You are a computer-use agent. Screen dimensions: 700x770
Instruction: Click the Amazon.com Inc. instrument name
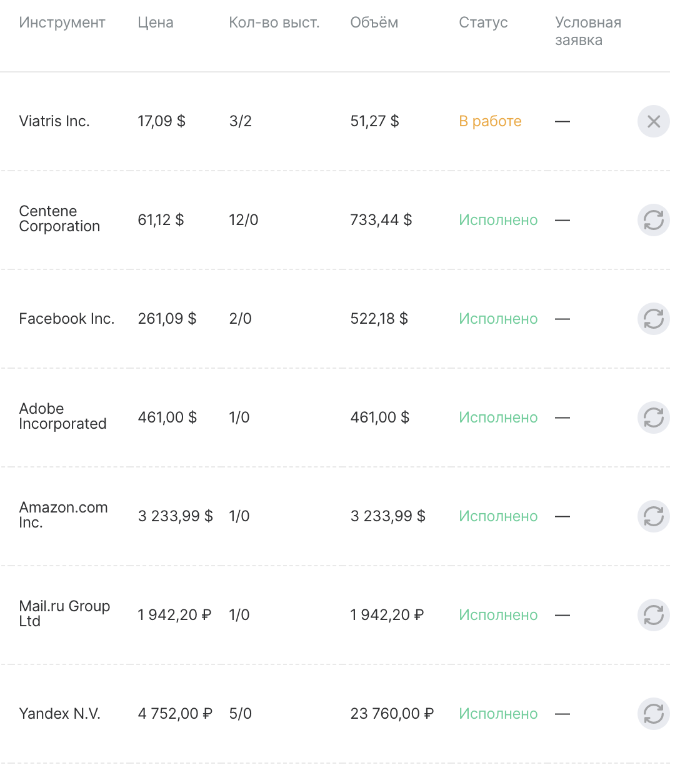coord(63,515)
